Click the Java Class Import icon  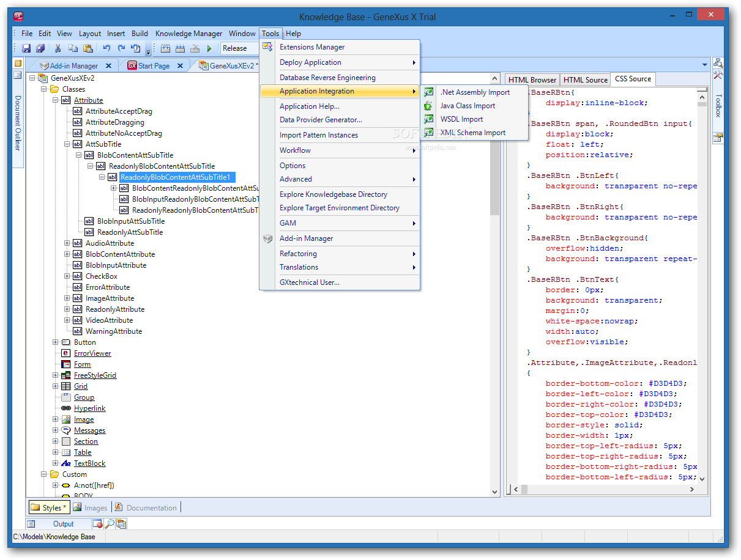(429, 106)
